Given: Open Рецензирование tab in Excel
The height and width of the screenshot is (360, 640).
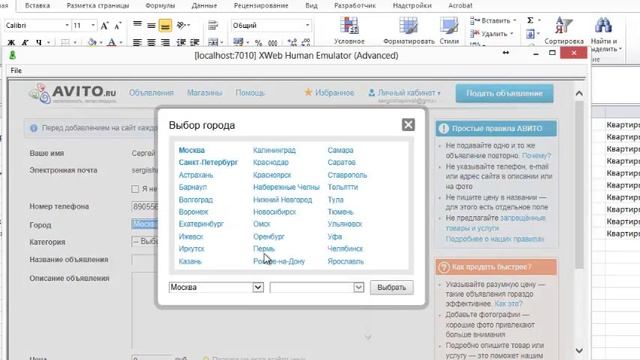Looking at the screenshot, I should 261,6.
